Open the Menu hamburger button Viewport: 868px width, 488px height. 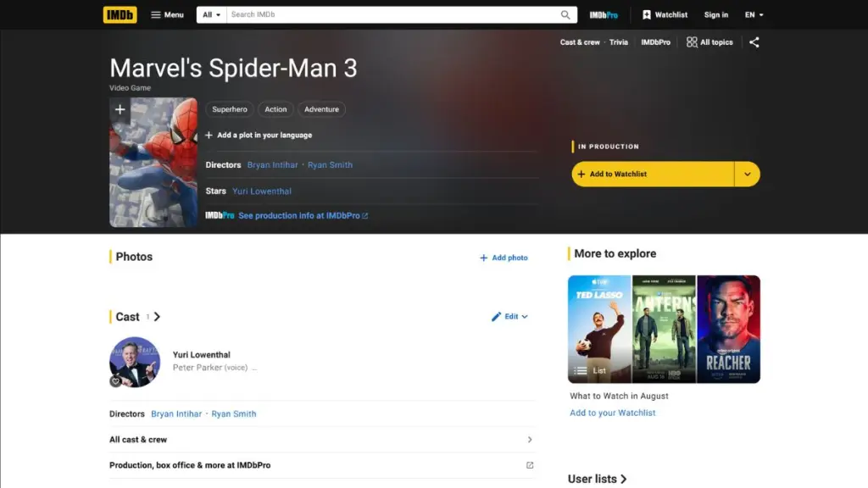click(167, 15)
